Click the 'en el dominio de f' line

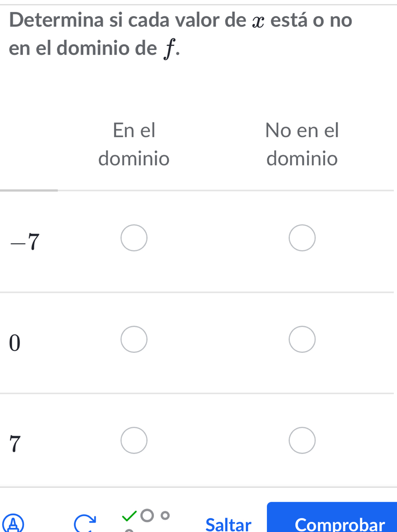[95, 49]
